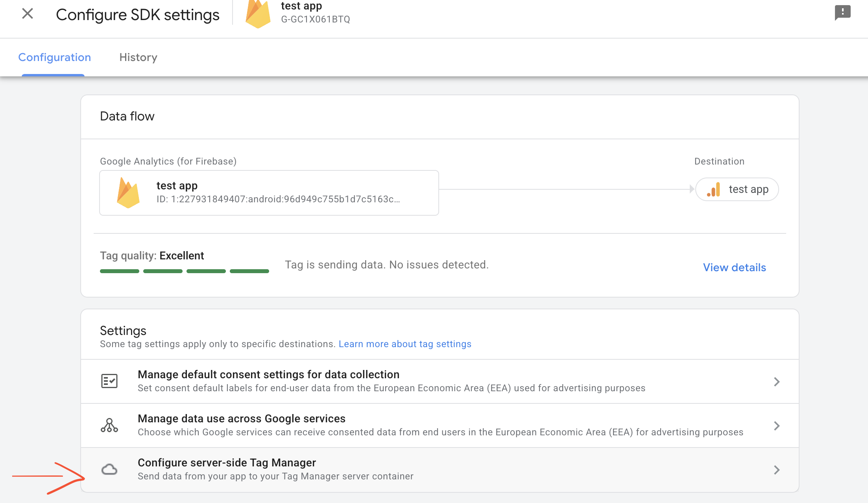This screenshot has height=503, width=868.
Task: Click the test app destination chip
Action: (737, 189)
